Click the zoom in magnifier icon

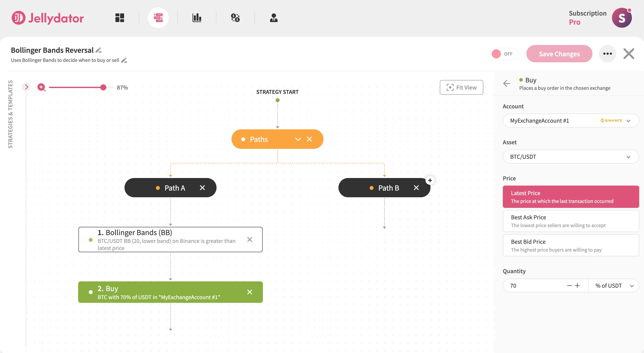(42, 87)
